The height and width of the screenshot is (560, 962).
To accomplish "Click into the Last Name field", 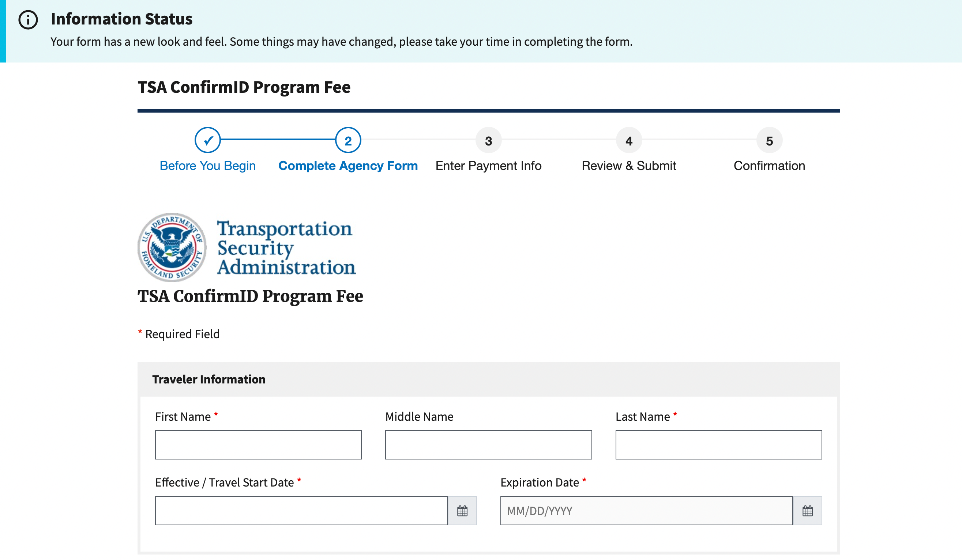I will tap(718, 445).
